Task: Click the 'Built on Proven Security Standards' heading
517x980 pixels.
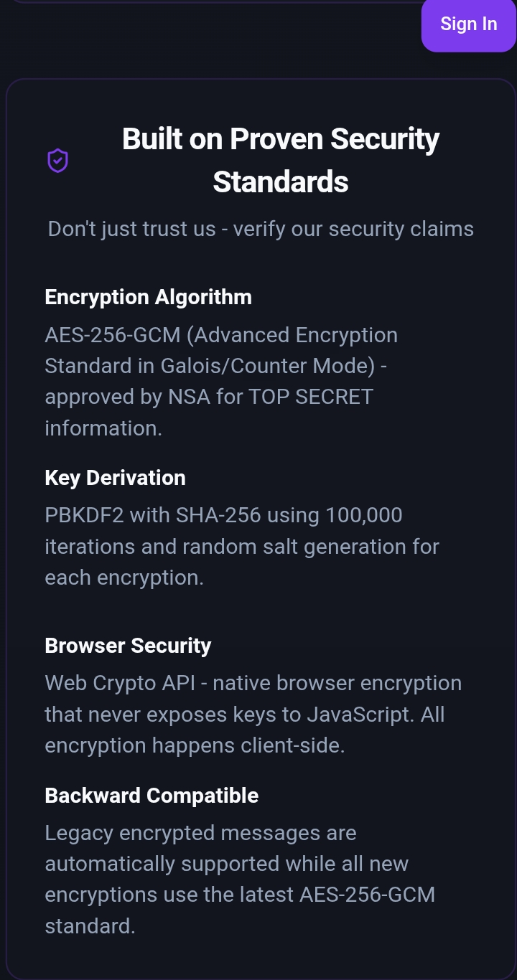Action: 280,159
